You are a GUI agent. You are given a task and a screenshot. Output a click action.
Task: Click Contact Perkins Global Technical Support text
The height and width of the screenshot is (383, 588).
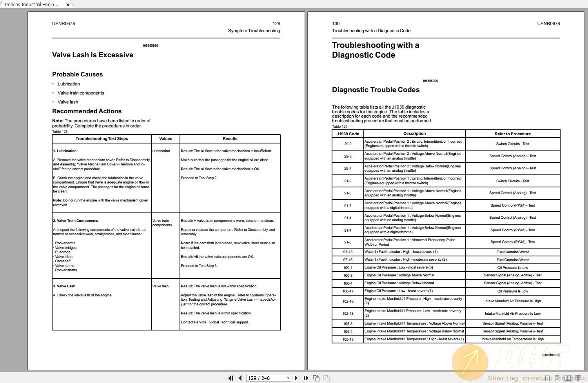[215, 322]
